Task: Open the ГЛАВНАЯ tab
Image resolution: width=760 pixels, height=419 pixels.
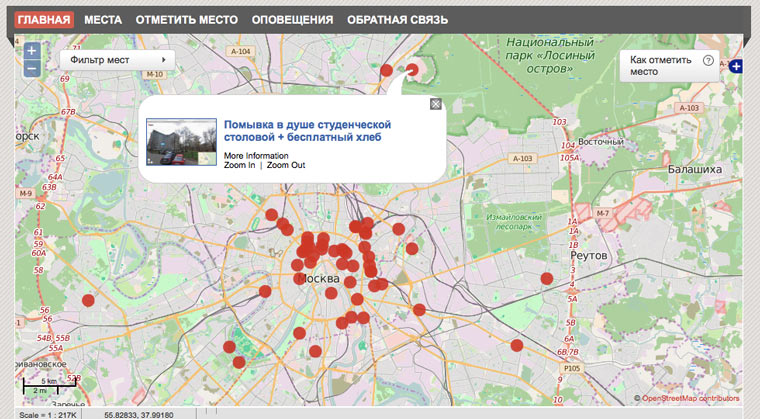Action: point(45,20)
